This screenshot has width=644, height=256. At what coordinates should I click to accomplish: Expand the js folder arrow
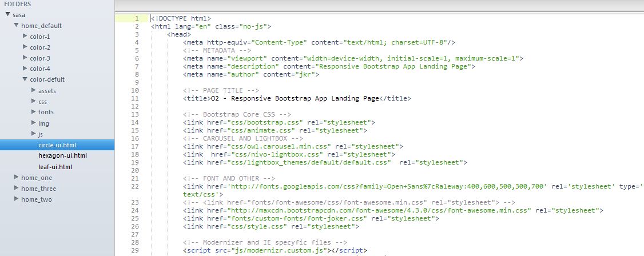(34, 133)
